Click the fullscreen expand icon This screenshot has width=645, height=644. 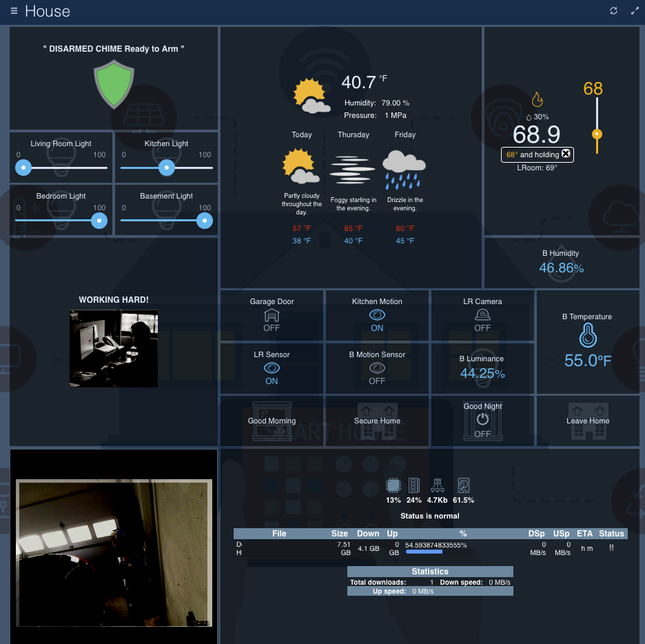pyautogui.click(x=635, y=11)
